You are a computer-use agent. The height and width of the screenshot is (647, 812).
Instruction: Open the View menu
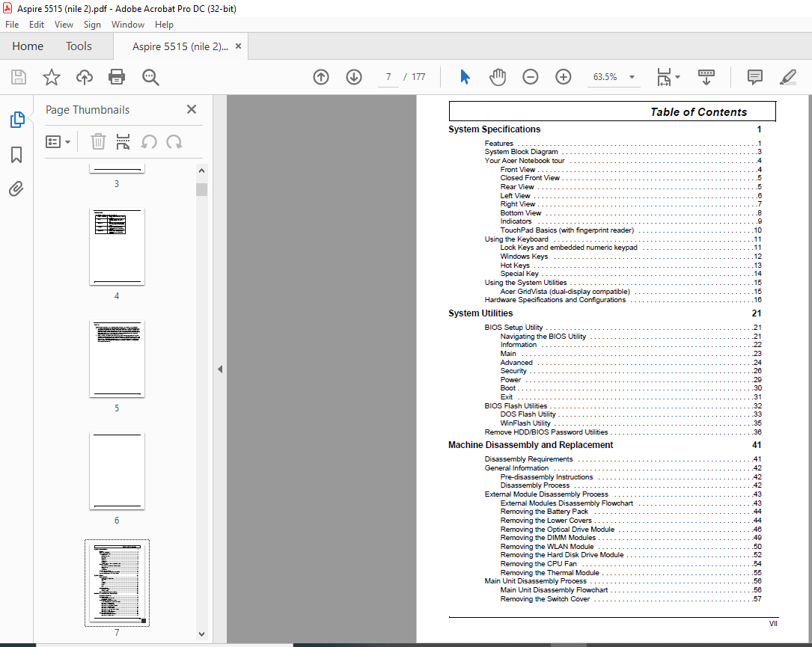pos(64,25)
